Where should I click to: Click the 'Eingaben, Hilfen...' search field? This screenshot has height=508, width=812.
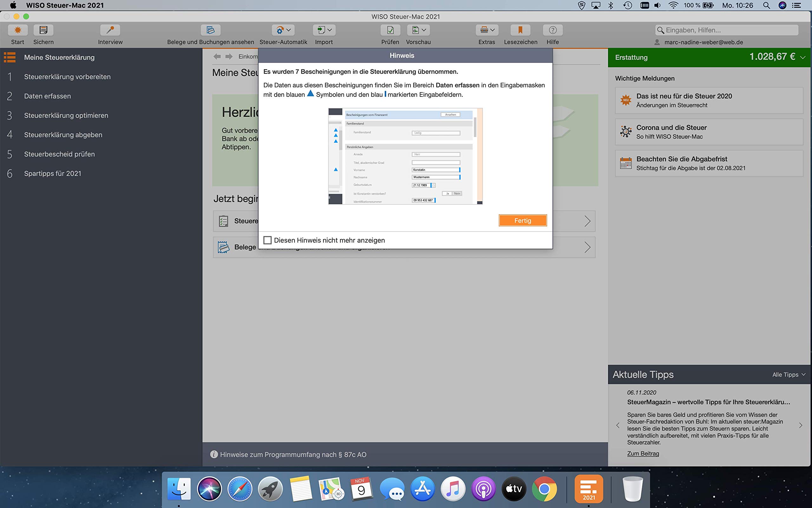727,30
